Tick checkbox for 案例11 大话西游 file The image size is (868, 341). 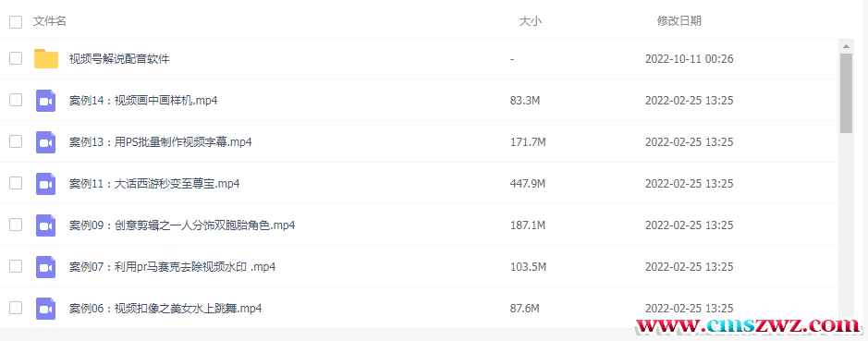tap(16, 183)
